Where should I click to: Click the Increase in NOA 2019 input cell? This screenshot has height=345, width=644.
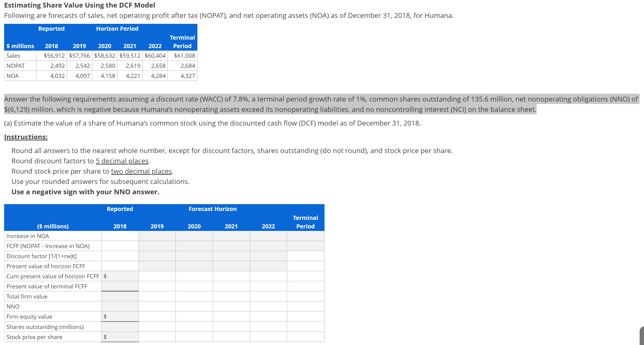(x=157, y=235)
